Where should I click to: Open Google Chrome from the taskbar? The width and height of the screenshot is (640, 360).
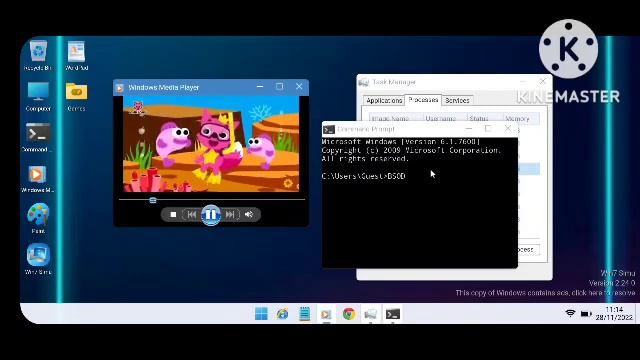coord(348,314)
